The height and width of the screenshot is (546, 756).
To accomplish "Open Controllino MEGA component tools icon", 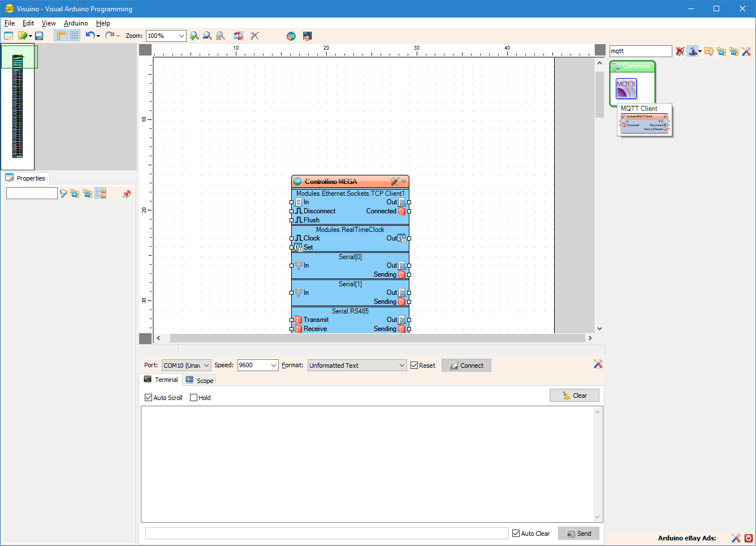I will coord(395,182).
